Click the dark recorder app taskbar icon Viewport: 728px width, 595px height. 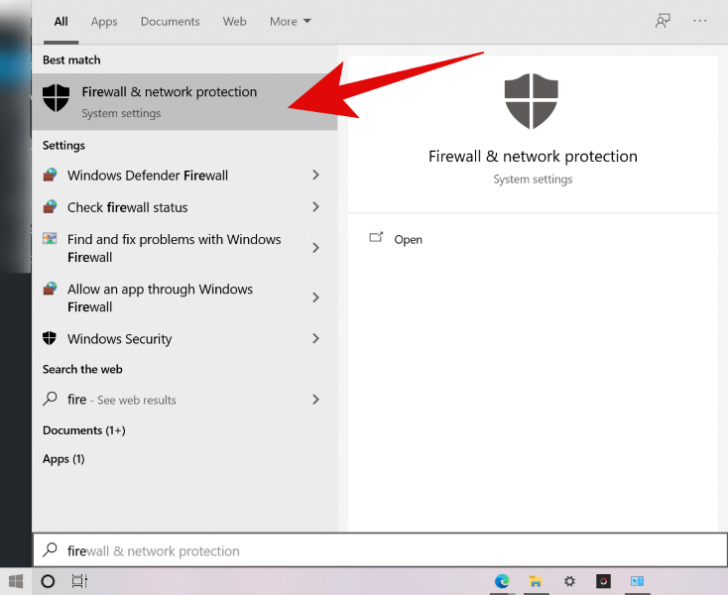pyautogui.click(x=603, y=581)
